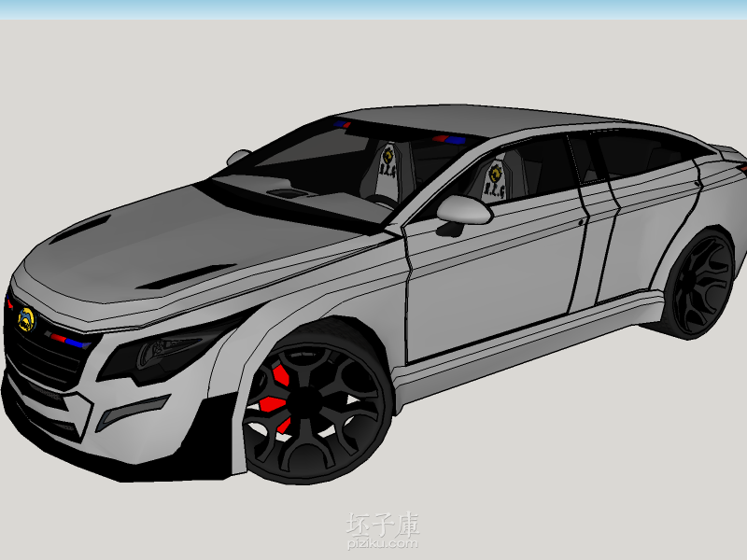This screenshot has width=747, height=560.
Task: Click the side mirror on the near front door
Action: click(463, 211)
